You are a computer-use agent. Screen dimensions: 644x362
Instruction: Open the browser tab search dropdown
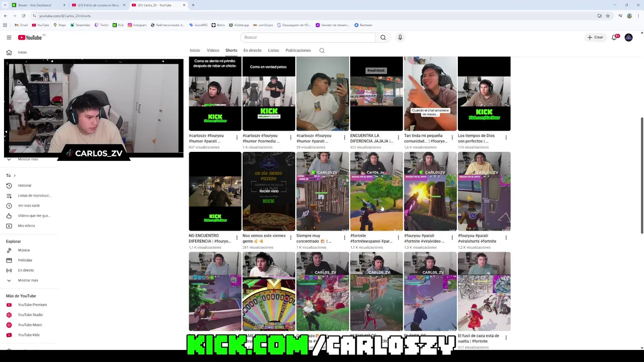(x=5, y=5)
